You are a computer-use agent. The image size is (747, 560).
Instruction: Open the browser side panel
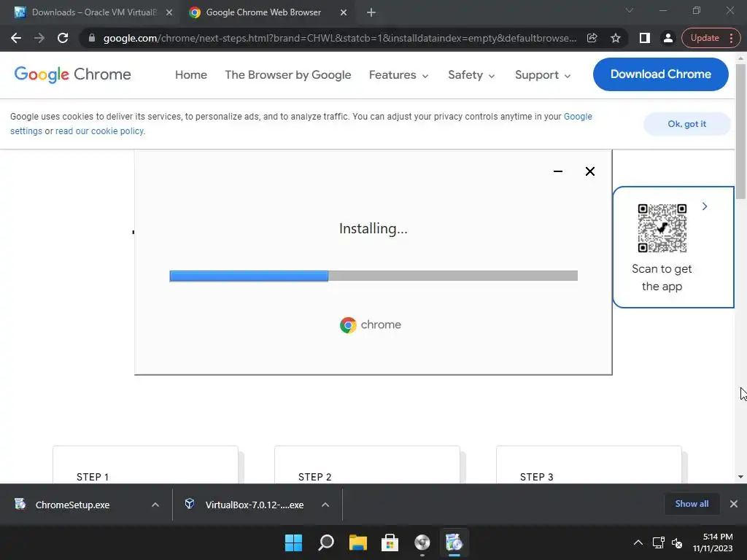pos(645,38)
